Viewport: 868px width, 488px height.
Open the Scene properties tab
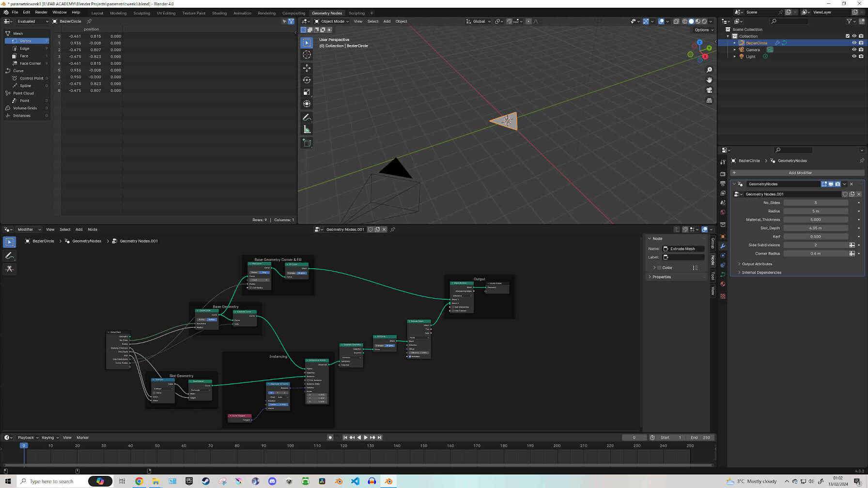click(x=723, y=203)
